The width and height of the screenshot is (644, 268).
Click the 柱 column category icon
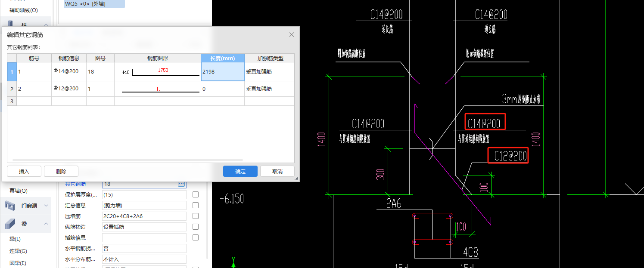click(10, 23)
